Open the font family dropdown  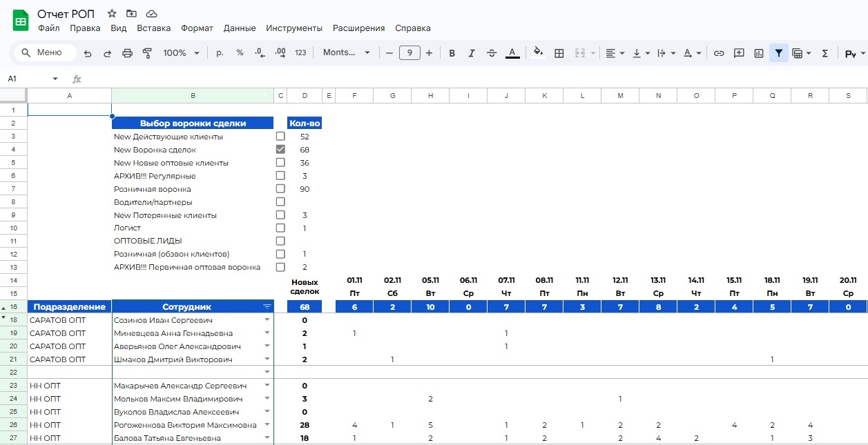pos(347,53)
